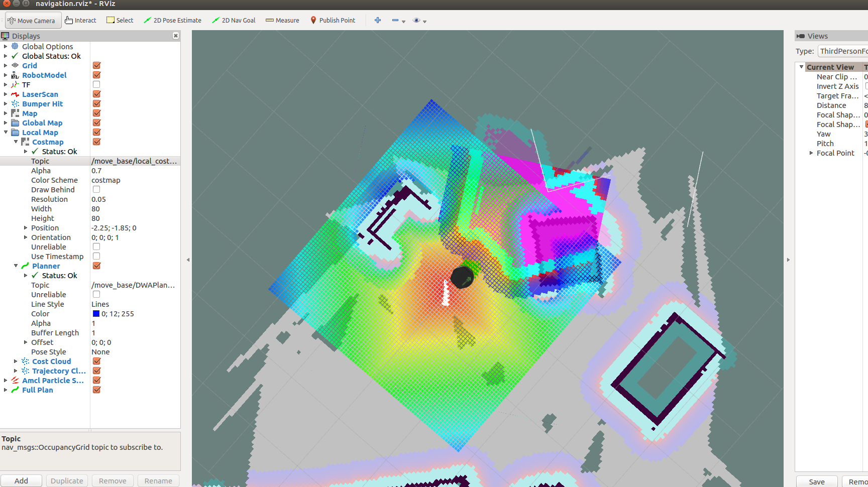Viewport: 868px width, 487px height.
Task: Click the Add display button
Action: [x=22, y=480]
